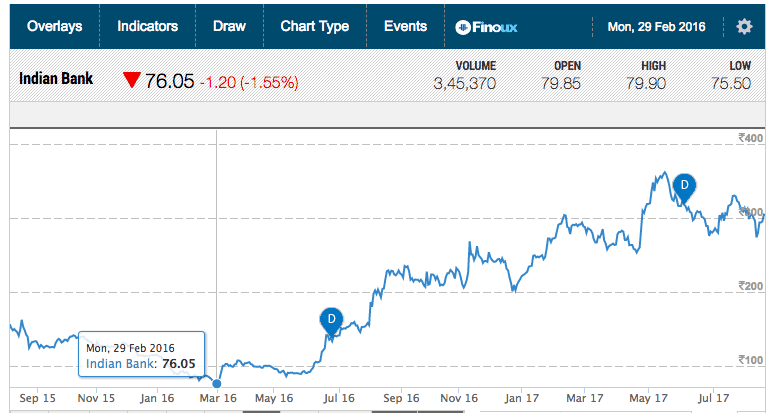
Task: Click the highlighted data point at Mar 16
Action: click(x=217, y=383)
